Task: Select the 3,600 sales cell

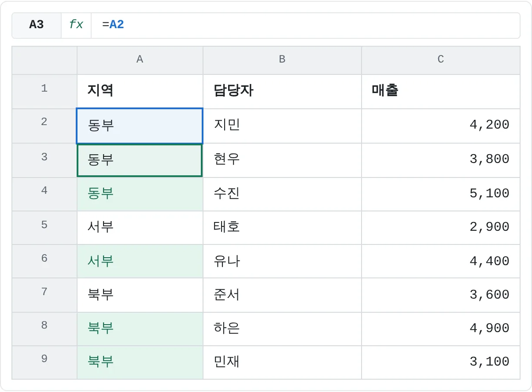Action: 441,295
